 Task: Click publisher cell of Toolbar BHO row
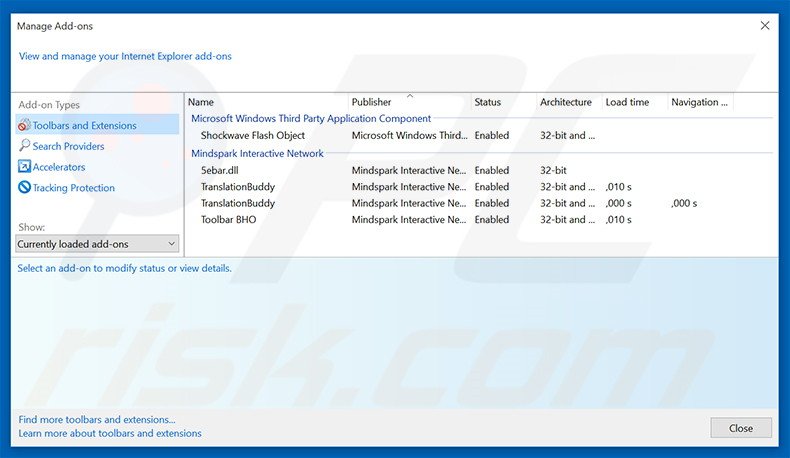pos(409,219)
